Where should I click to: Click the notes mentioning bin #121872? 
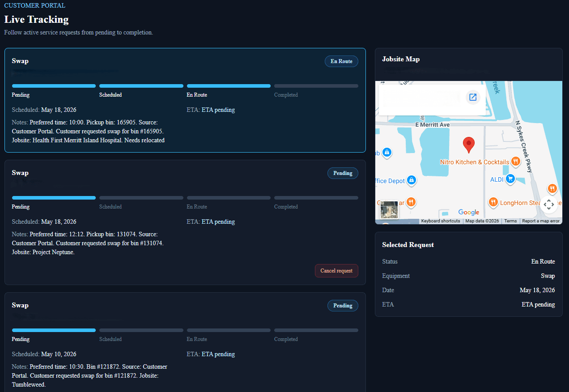pos(89,375)
